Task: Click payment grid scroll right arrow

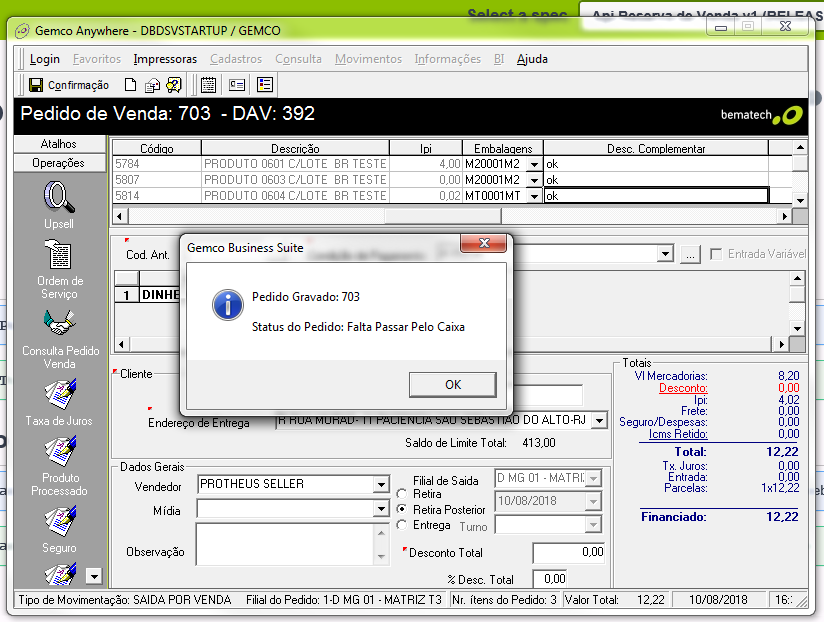Action: coord(781,345)
